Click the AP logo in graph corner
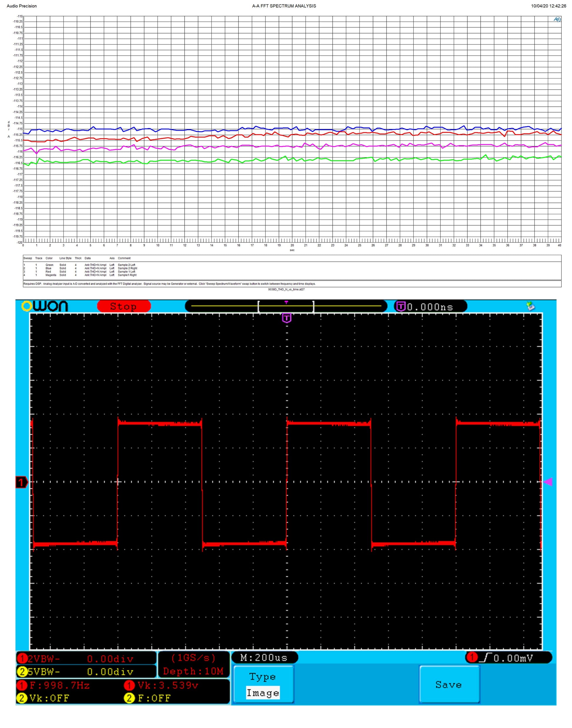 coord(557,19)
